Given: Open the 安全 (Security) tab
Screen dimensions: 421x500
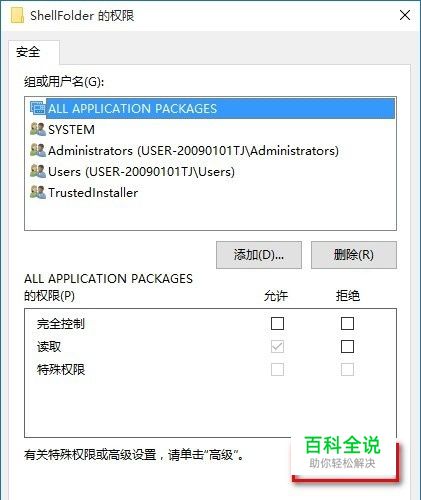Looking at the screenshot, I should (28, 52).
